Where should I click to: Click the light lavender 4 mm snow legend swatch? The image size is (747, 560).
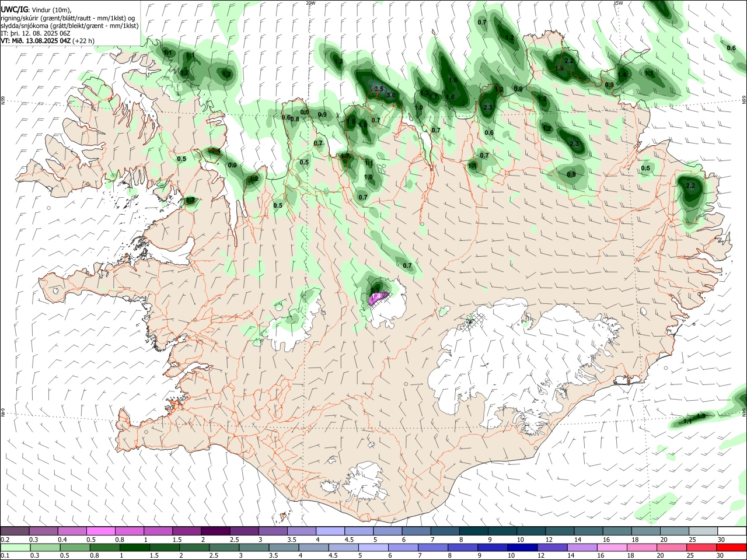[330, 531]
